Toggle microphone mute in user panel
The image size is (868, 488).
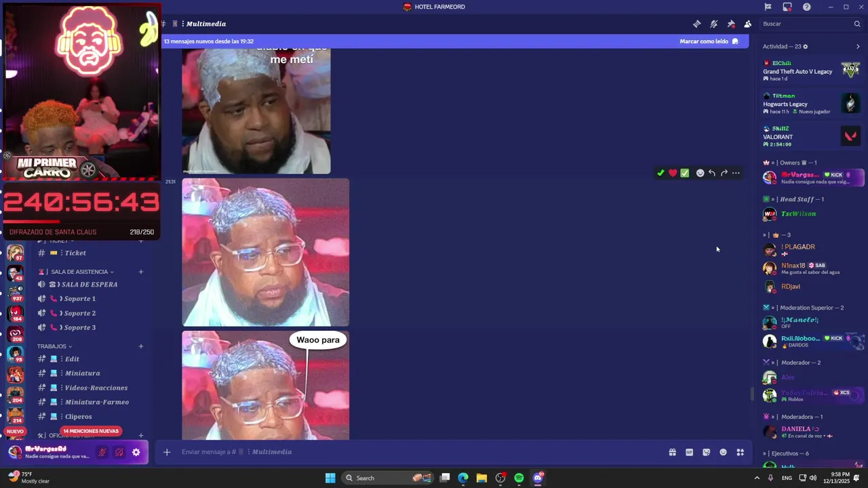(102, 452)
